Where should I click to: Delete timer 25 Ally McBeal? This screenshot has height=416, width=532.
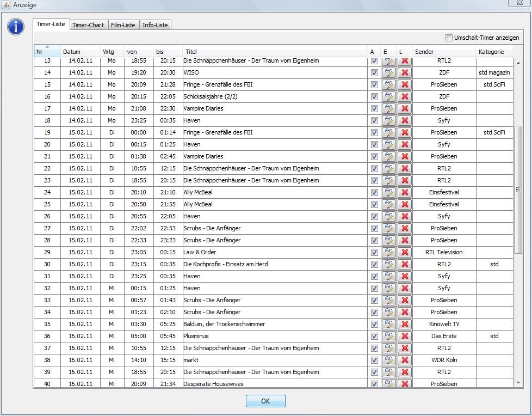[404, 204]
